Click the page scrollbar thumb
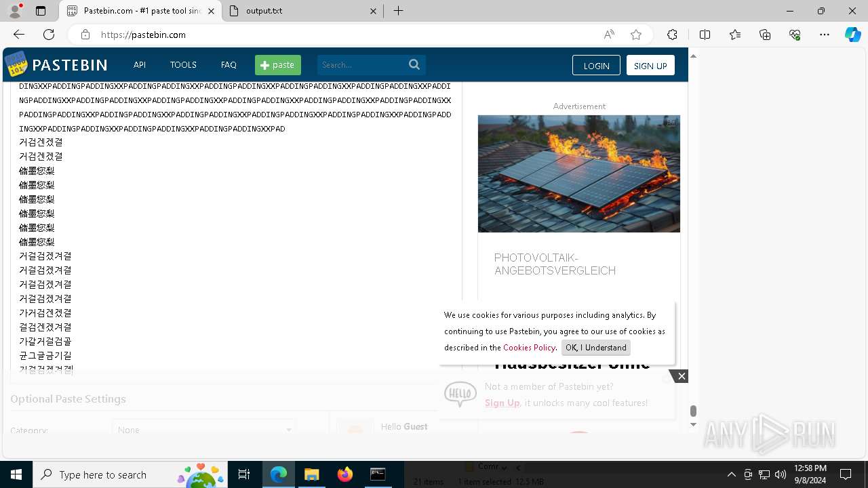 693,411
